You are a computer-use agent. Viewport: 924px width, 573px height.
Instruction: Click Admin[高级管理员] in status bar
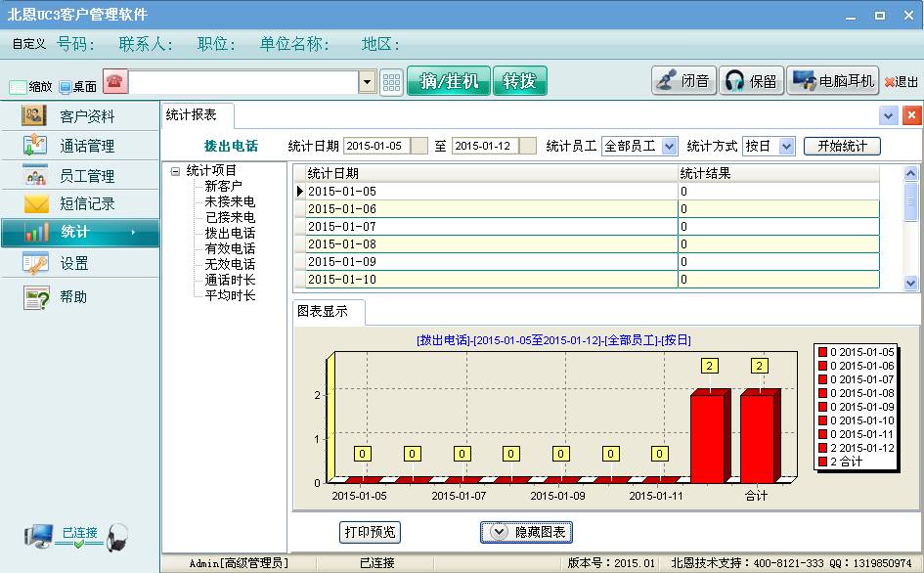pos(239,563)
